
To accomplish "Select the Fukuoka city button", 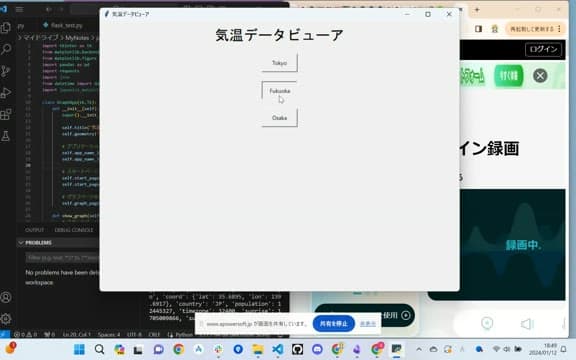I will (x=280, y=91).
